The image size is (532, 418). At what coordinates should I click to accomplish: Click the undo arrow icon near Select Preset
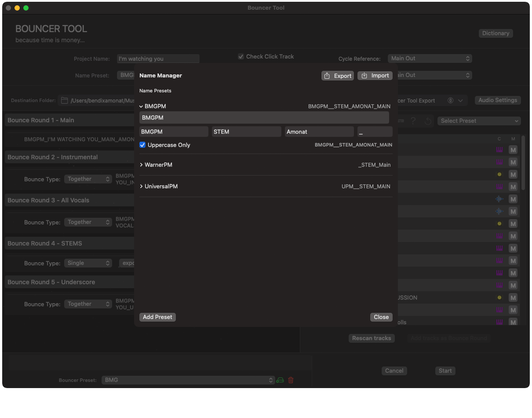pos(428,121)
